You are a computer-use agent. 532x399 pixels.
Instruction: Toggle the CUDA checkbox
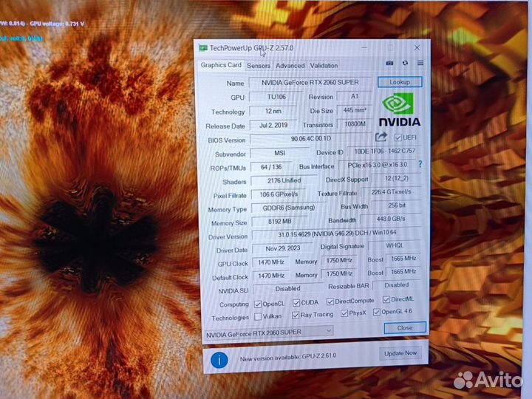(296, 303)
